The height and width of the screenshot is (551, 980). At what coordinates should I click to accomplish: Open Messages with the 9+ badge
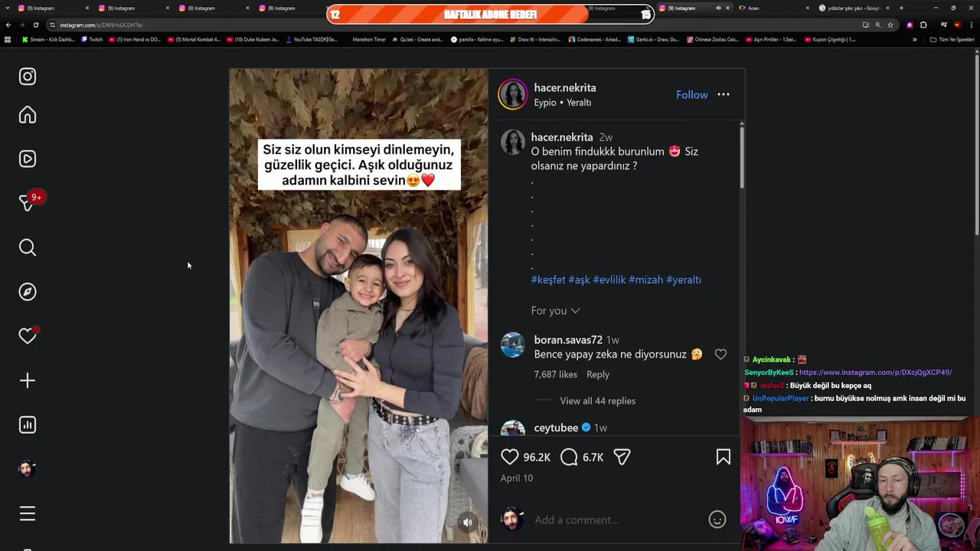click(x=28, y=203)
